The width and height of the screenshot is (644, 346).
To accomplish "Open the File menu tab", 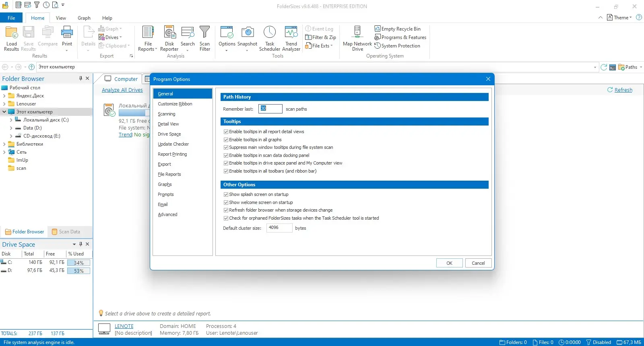I will coord(11,18).
